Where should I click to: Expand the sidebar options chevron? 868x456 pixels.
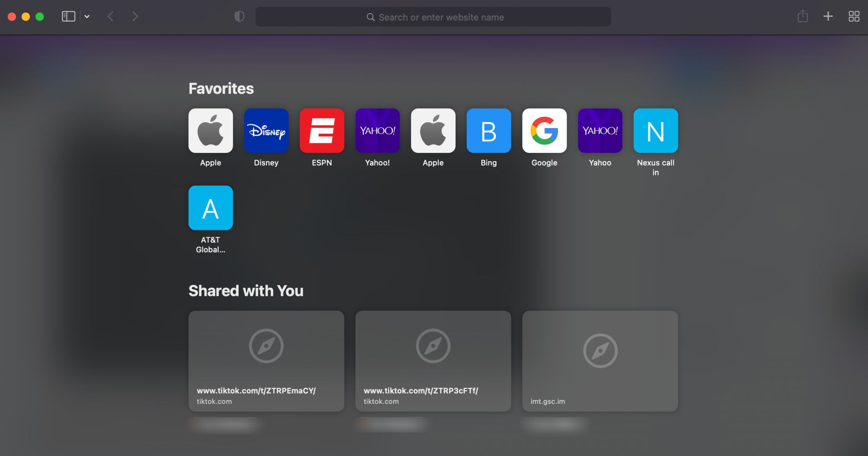click(x=87, y=16)
